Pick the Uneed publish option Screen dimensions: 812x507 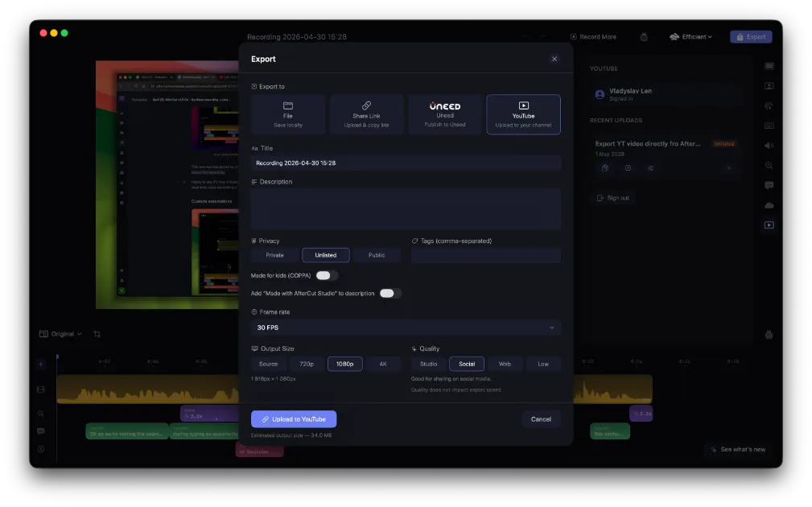[x=445, y=114]
